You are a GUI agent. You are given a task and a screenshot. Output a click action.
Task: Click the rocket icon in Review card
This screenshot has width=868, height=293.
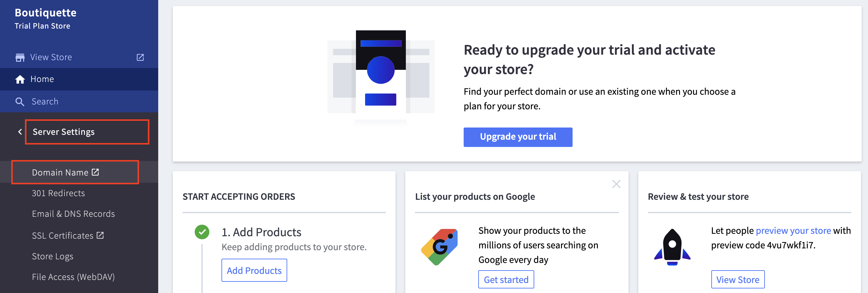tap(672, 247)
